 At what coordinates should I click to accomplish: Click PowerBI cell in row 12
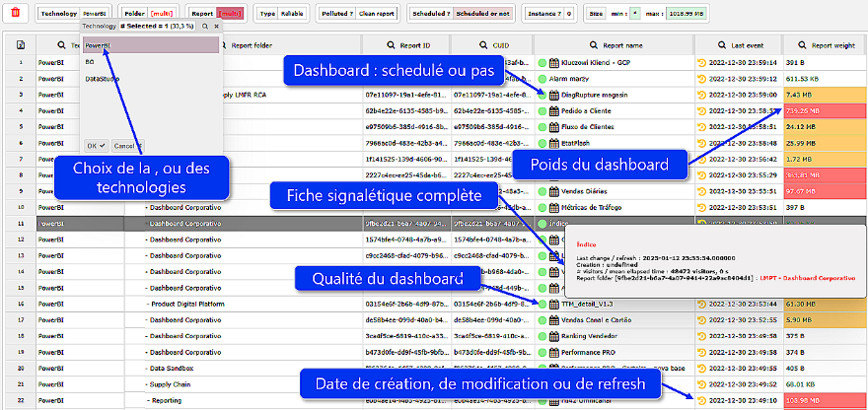click(x=80, y=239)
